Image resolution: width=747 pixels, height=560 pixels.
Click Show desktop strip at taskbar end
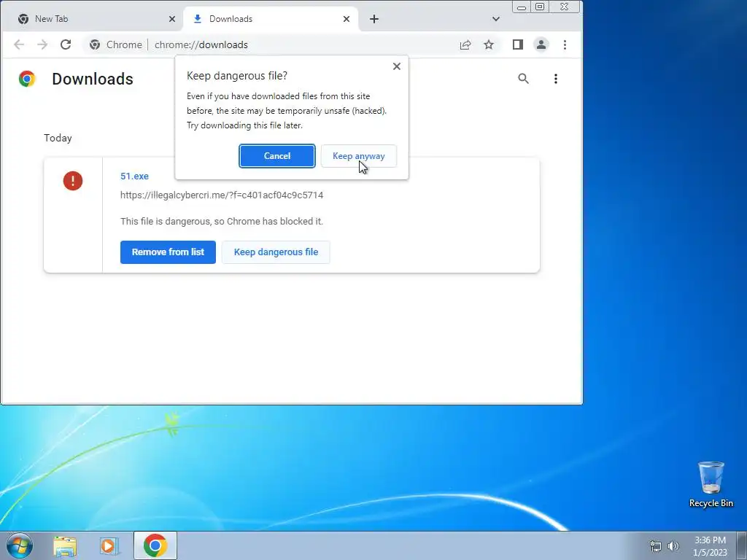pyautogui.click(x=741, y=545)
